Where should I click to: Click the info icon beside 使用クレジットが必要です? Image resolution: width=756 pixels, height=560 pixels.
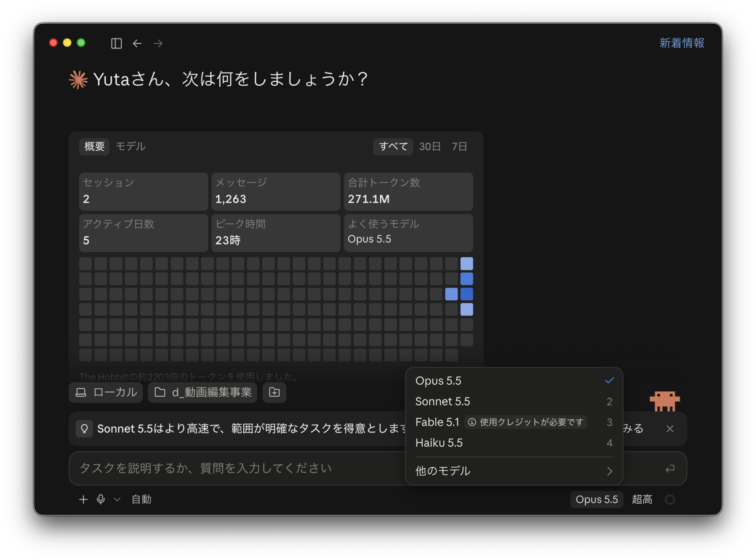[472, 422]
